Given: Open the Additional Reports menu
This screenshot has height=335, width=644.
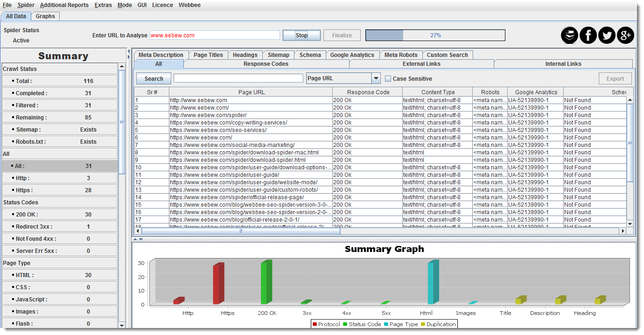Looking at the screenshot, I should [x=64, y=5].
